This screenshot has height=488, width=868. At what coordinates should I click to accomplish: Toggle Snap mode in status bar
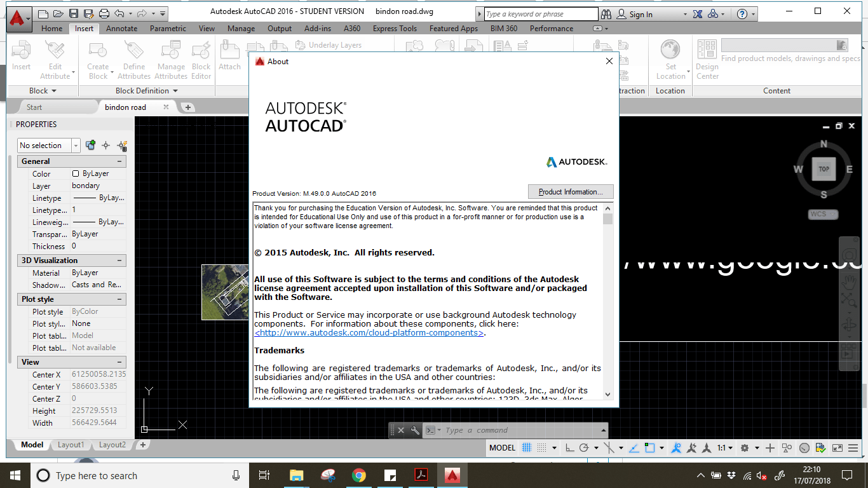[541, 447]
